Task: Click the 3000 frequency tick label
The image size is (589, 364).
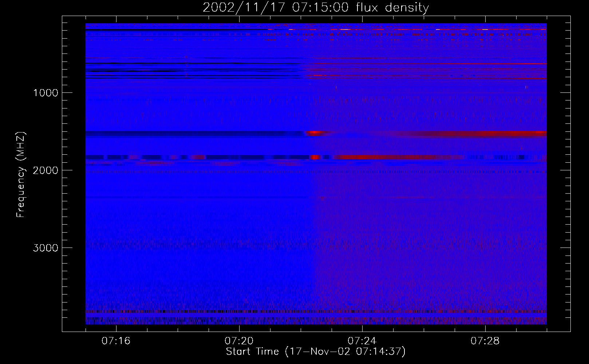Action: [x=45, y=248]
